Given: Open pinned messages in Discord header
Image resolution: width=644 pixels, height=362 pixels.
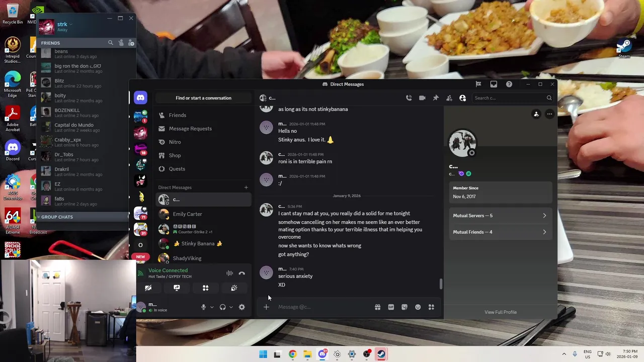Looking at the screenshot, I should pos(436,98).
